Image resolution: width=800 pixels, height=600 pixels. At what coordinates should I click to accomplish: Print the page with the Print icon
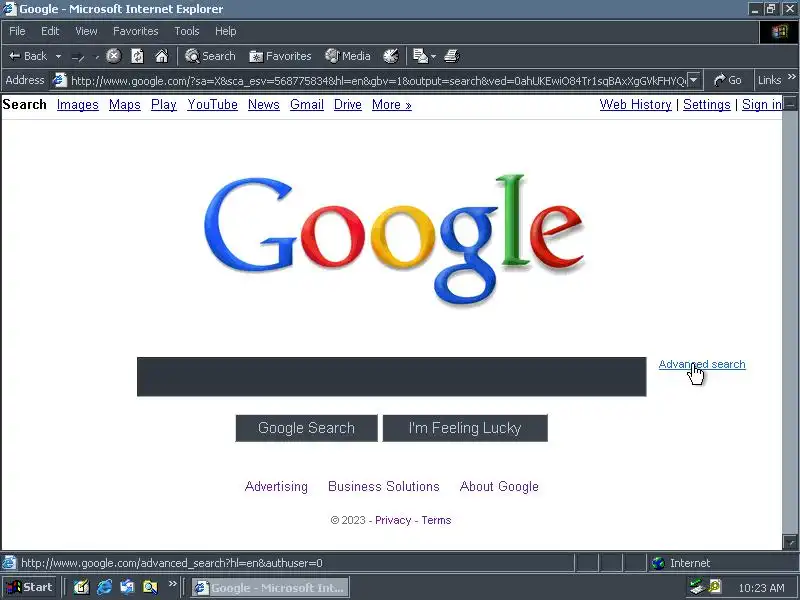point(452,56)
